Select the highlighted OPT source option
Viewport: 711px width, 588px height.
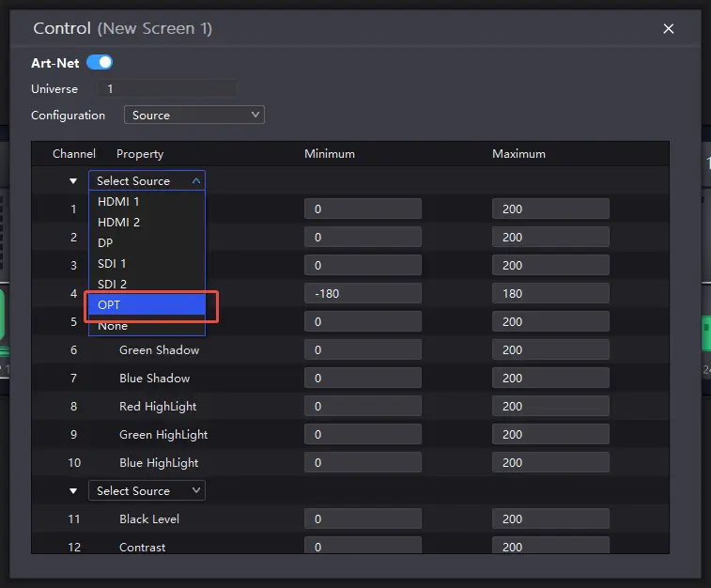[147, 305]
